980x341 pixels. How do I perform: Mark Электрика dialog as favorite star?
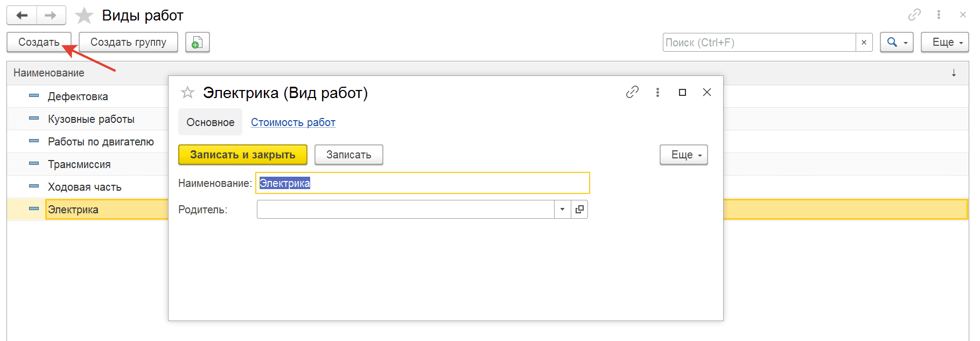click(187, 93)
